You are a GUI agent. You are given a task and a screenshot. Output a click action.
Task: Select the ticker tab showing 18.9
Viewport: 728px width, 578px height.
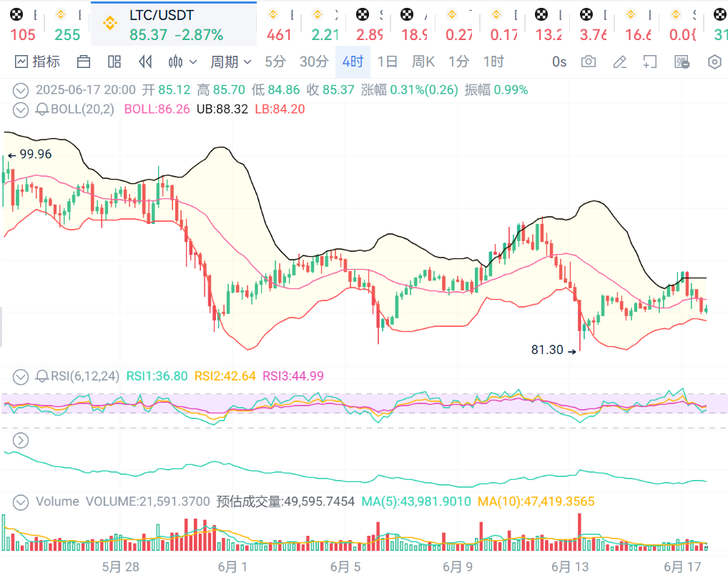[414, 24]
